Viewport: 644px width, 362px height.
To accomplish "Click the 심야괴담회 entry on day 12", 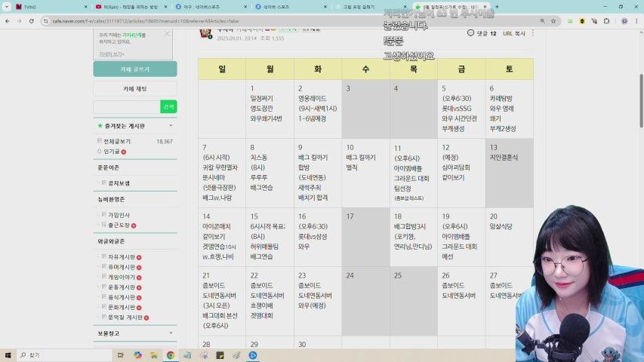I will (456, 167).
